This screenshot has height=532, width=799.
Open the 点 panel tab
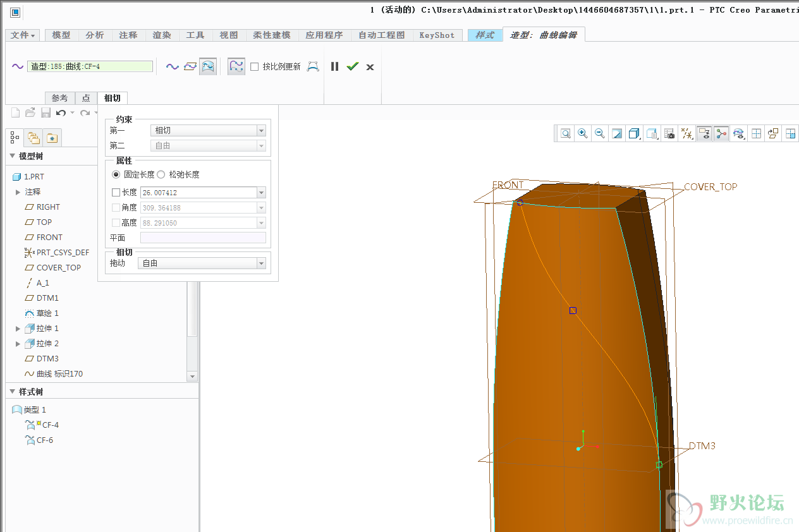coord(86,98)
